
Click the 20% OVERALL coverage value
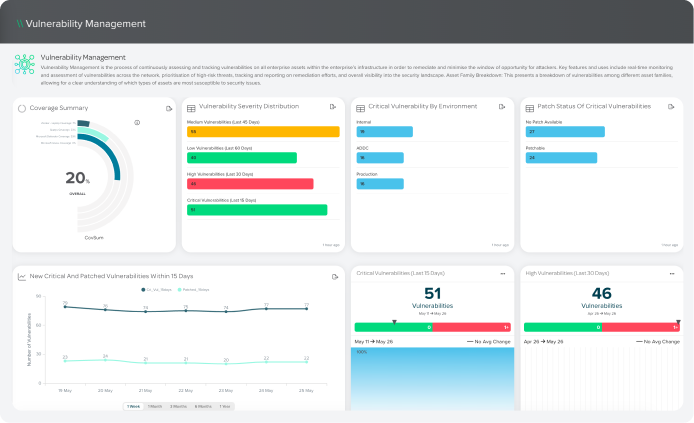point(77,178)
